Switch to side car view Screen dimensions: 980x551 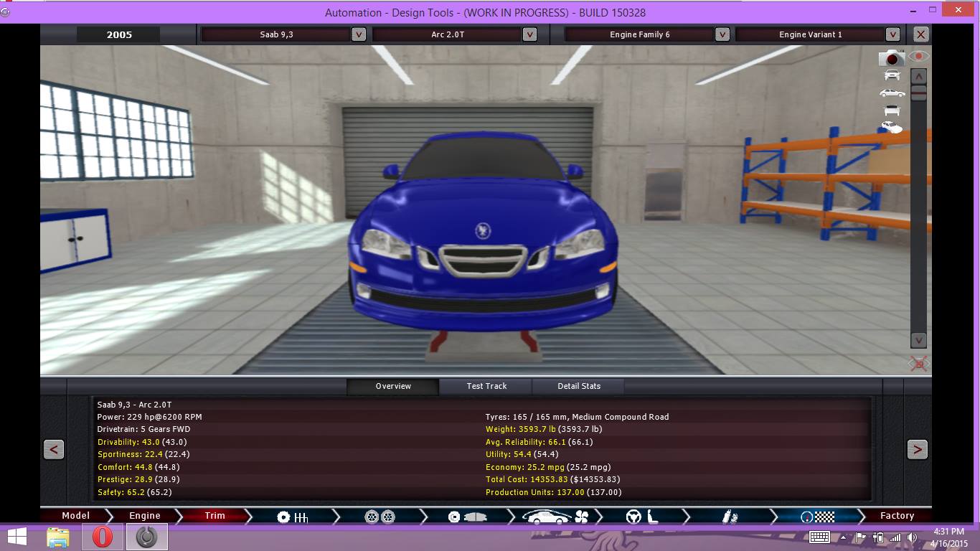[892, 93]
